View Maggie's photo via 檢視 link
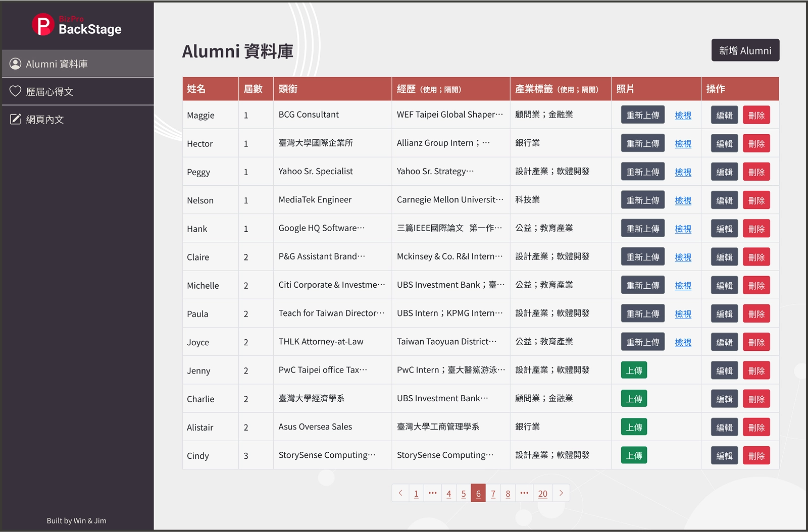 pos(683,115)
